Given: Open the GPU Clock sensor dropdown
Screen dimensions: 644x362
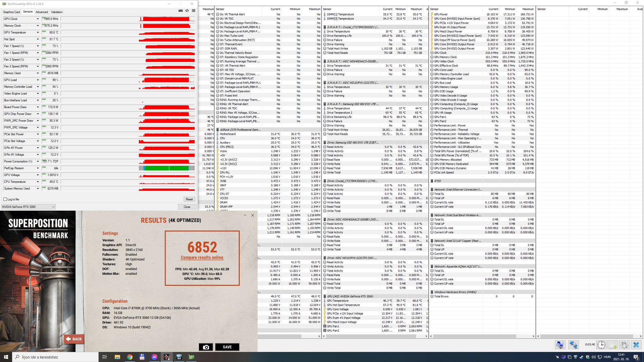Looking at the screenshot, I should (x=38, y=19).
